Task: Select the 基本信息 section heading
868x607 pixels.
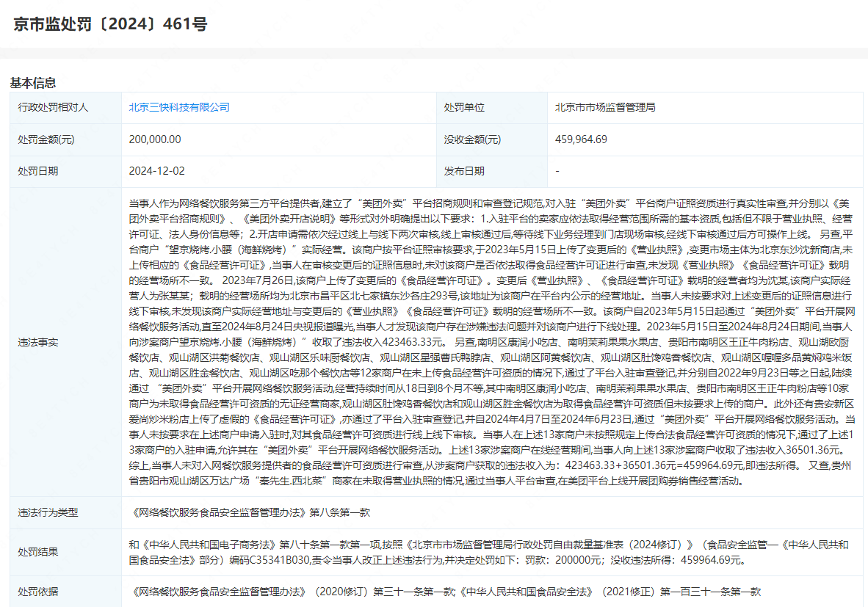Action: click(33, 83)
